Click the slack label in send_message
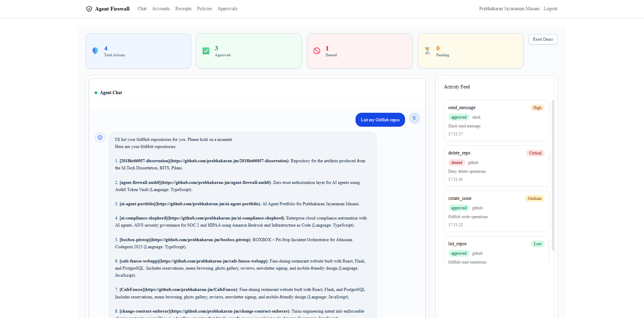This screenshot has height=318, width=644. pos(477,117)
